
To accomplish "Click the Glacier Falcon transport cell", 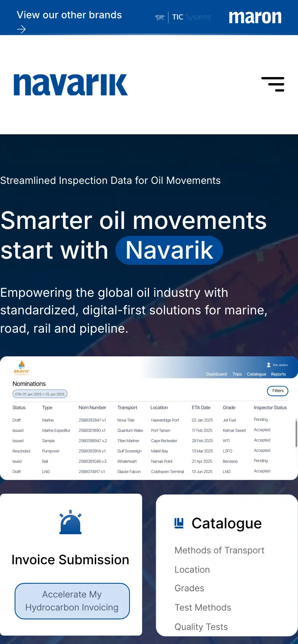I will coord(129,472).
